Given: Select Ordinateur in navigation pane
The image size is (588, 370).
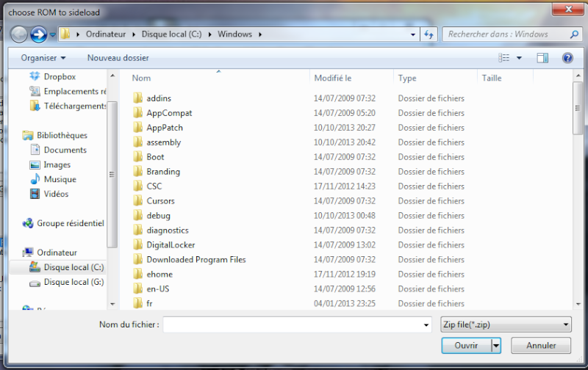Looking at the screenshot, I should pyautogui.click(x=49, y=253).
